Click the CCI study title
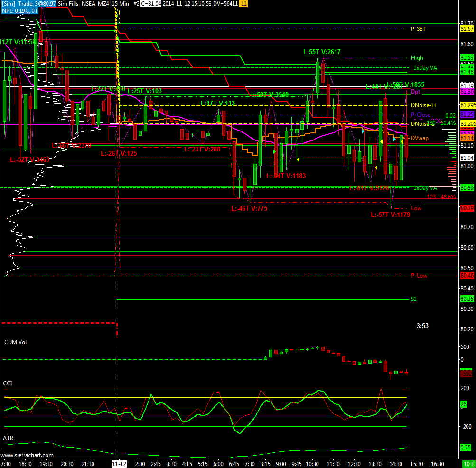The height and width of the screenshot is (468, 476). (8, 384)
